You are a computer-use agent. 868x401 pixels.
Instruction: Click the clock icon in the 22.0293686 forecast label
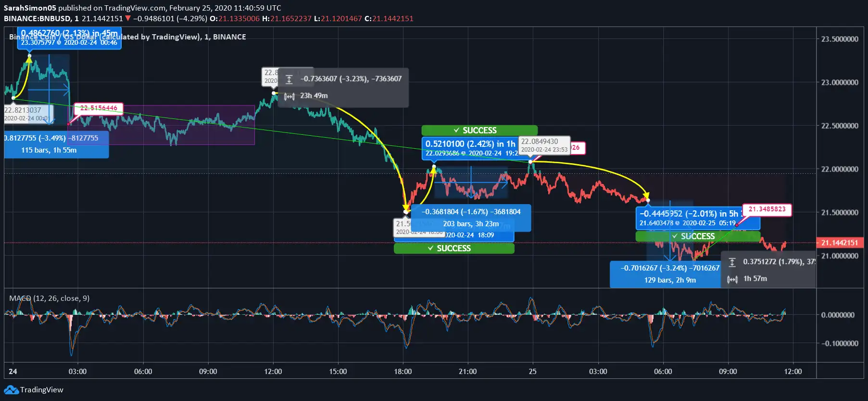464,154
